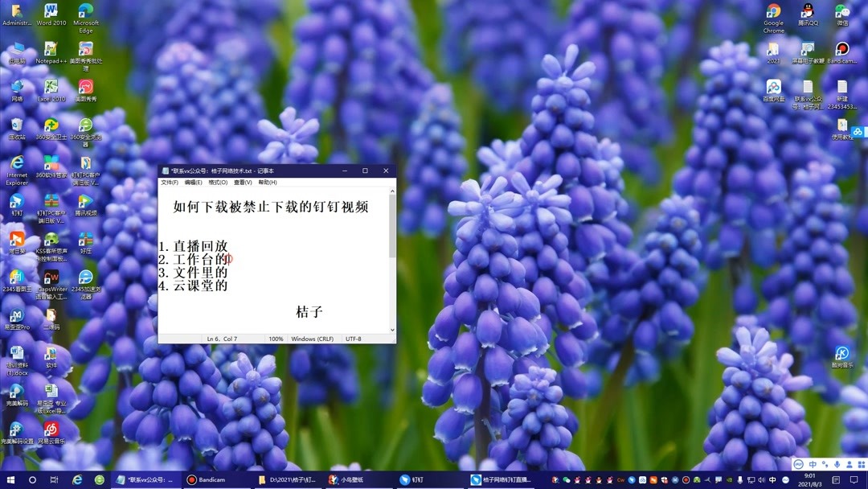Click the UTF-8 encoding indicator

coord(354,339)
